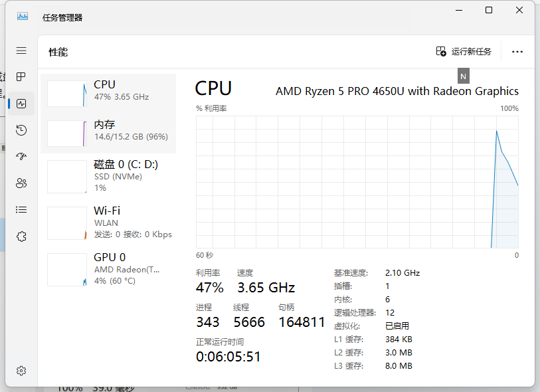540x392 pixels.
Task: Select the Performance page icon
Action: click(21, 104)
